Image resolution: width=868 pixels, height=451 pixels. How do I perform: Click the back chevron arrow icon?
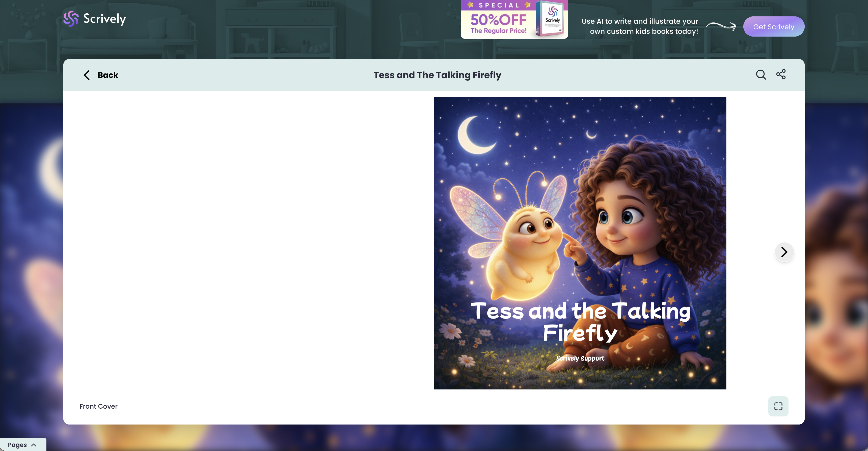87,75
